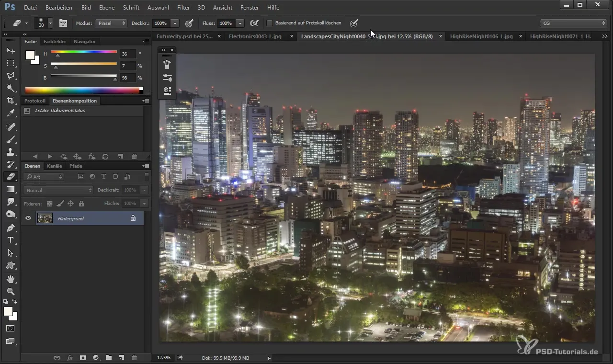The height and width of the screenshot is (364, 613).
Task: Enter Quick Mask mode
Action: tap(11, 329)
